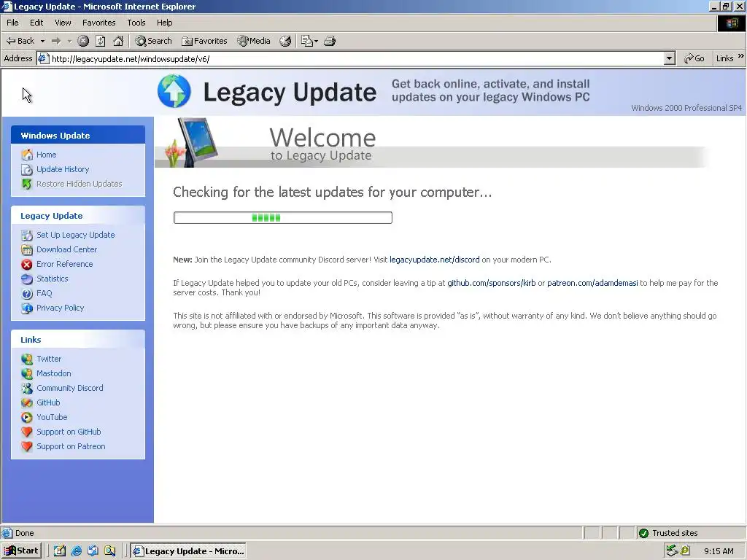This screenshot has width=747, height=560.
Task: Expand the Links toolbar chevron
Action: 741,56
